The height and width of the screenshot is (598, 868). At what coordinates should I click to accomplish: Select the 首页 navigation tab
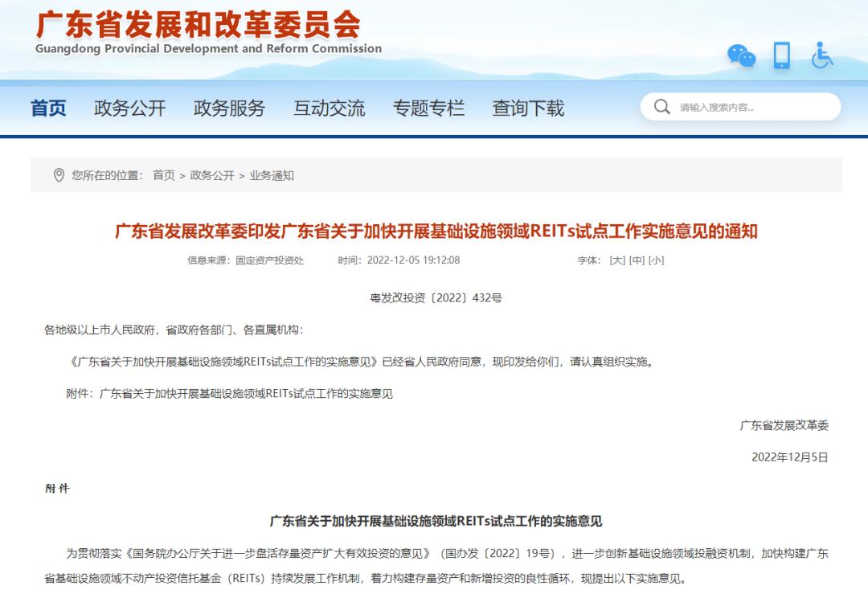coord(50,108)
